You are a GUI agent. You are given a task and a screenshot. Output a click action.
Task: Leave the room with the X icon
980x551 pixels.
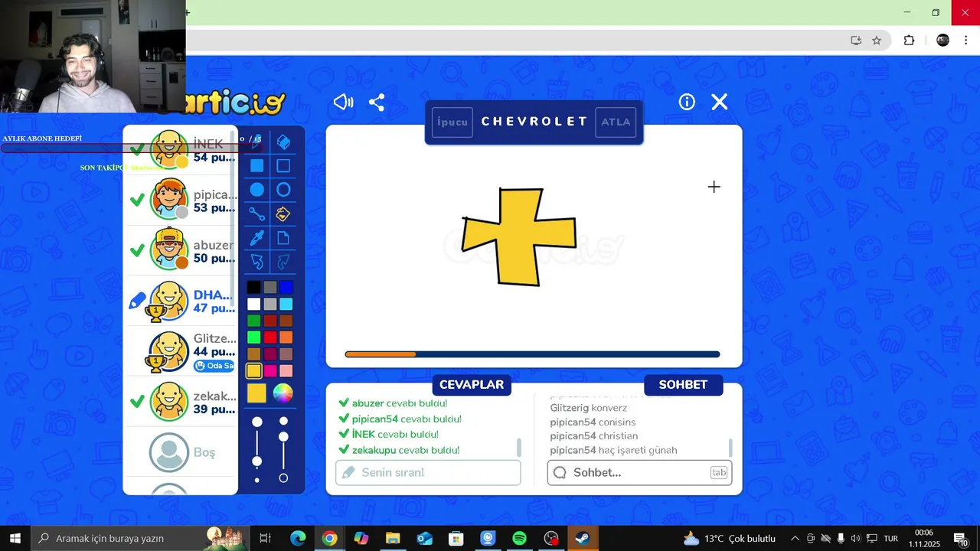point(720,102)
